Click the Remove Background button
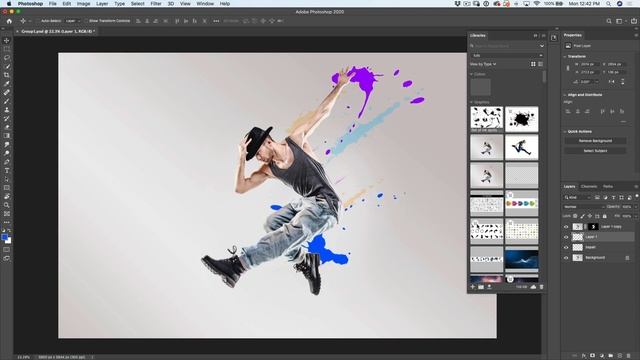This screenshot has height=360, width=640. [595, 141]
